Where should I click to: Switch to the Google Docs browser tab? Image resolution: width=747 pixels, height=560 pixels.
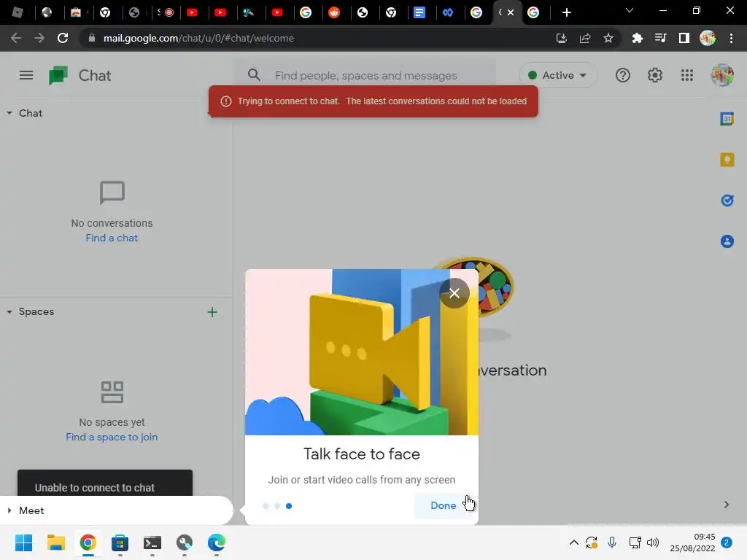click(419, 12)
